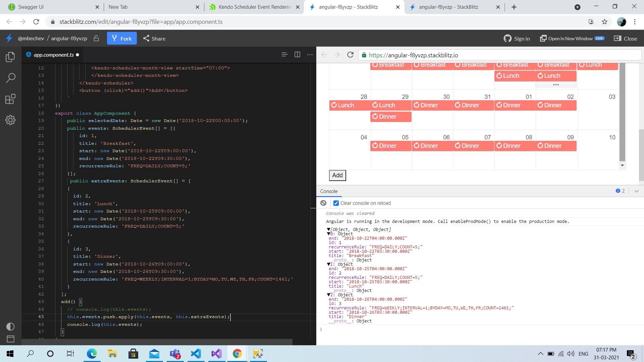Uncheck Clear console on reload
Viewport: 644px width, 362px height.
click(336, 203)
